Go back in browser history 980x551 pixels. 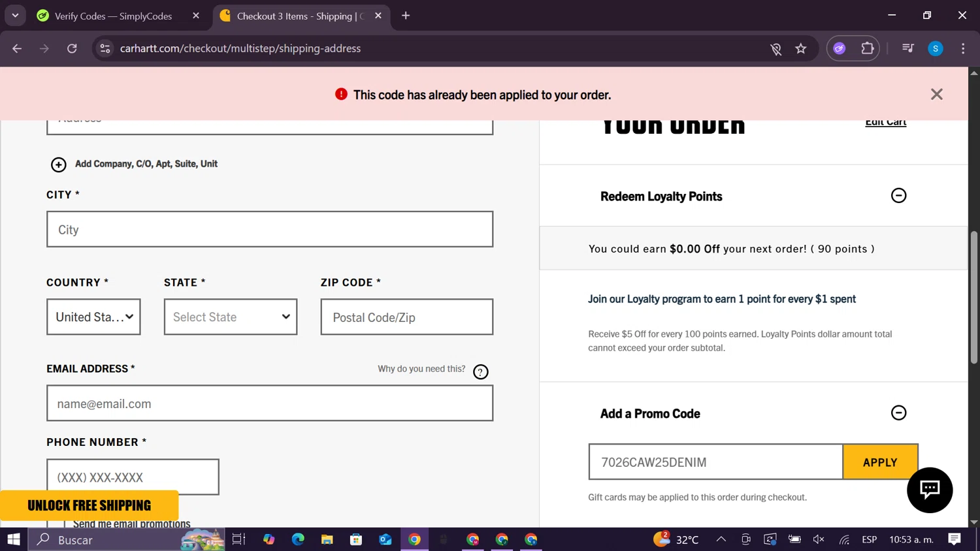[17, 48]
